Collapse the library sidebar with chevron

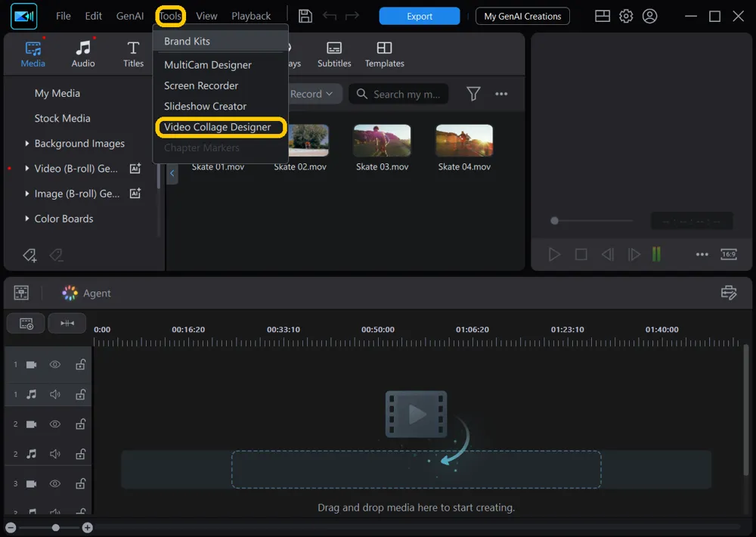coord(172,172)
